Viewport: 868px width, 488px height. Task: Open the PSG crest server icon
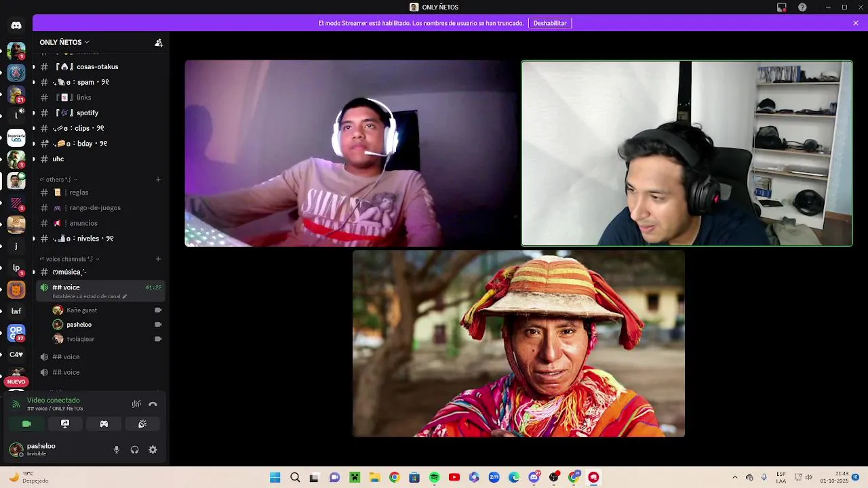16,72
